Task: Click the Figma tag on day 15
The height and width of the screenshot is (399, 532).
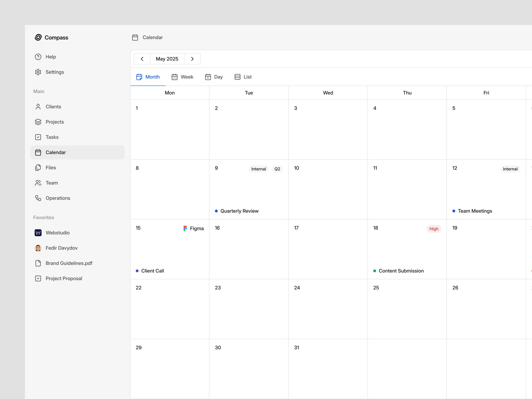Action: click(193, 228)
